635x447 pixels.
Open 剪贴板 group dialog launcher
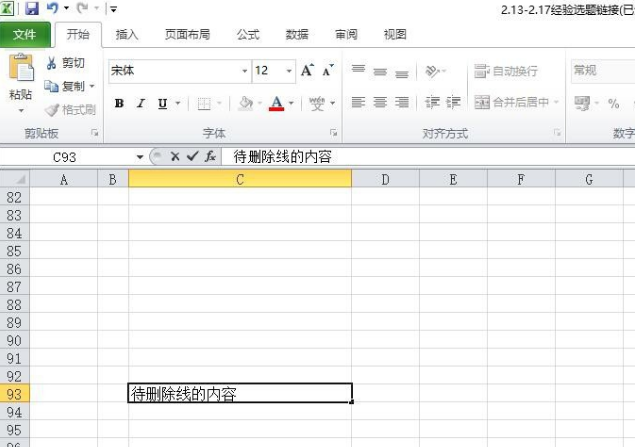[95, 133]
